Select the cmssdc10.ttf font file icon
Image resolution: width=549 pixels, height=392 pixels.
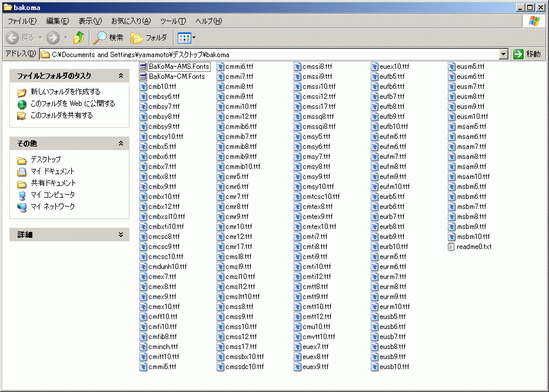coord(220,367)
